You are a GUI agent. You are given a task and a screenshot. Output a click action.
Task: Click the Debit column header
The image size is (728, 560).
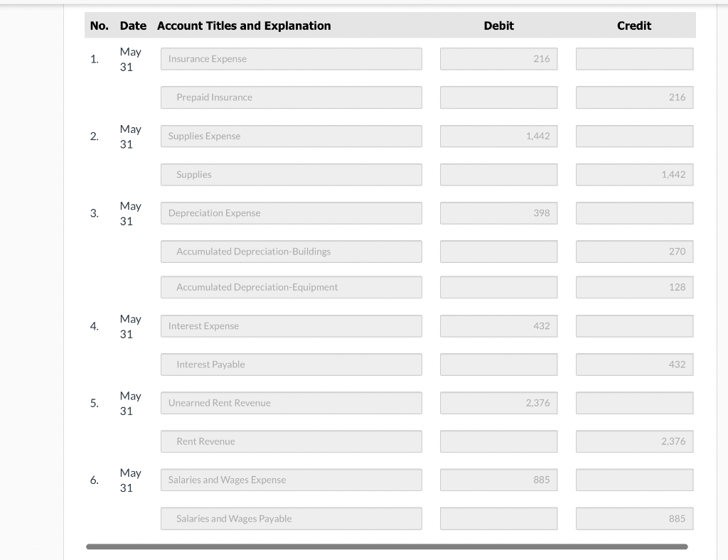498,26
